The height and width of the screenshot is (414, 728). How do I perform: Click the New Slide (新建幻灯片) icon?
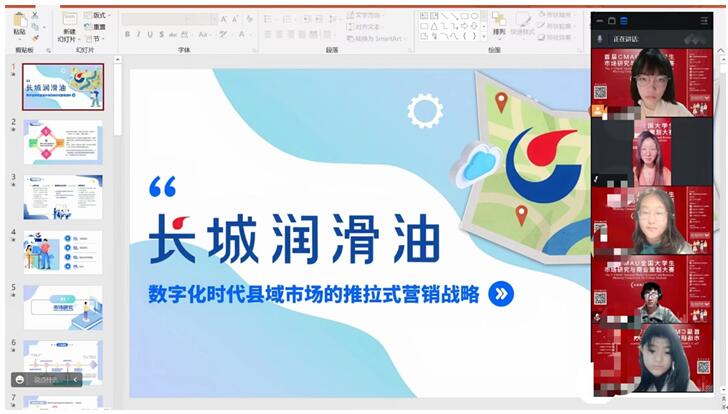pyautogui.click(x=70, y=19)
